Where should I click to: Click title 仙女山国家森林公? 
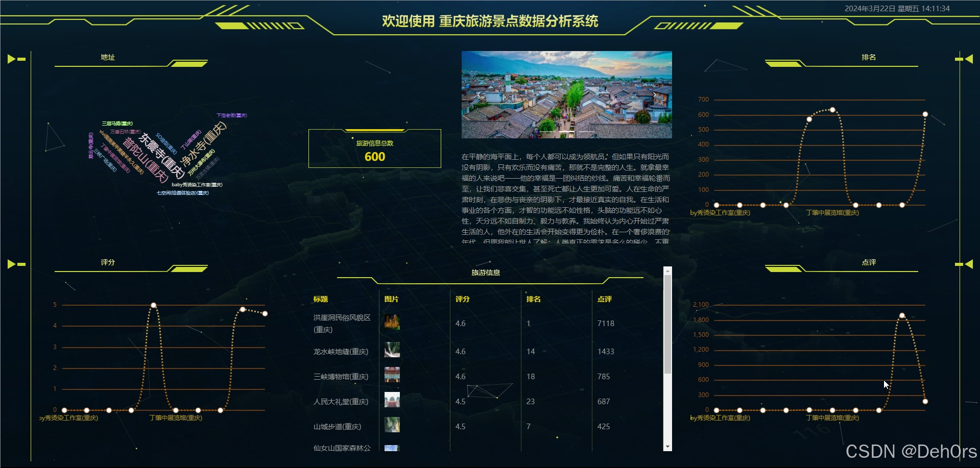coord(342,448)
